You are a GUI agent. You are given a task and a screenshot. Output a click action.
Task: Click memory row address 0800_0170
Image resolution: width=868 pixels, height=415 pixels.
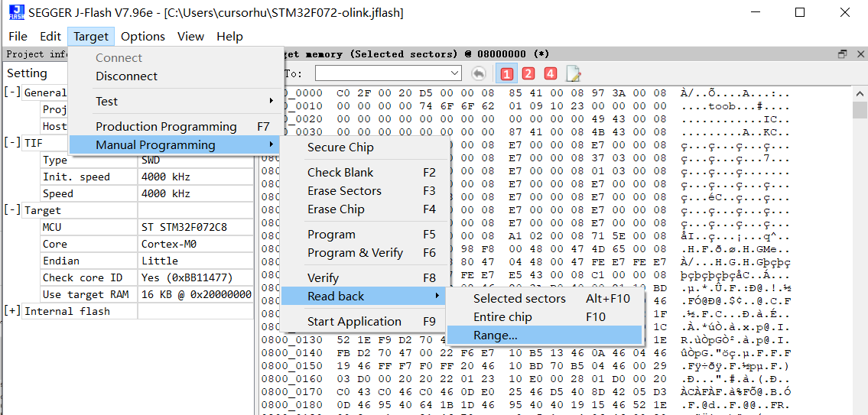(291, 392)
